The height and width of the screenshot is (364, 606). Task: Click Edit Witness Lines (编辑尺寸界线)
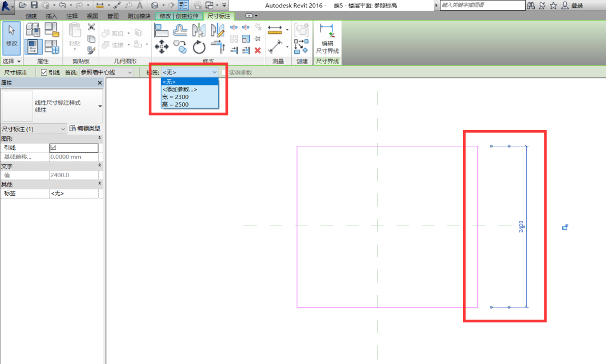tap(327, 39)
